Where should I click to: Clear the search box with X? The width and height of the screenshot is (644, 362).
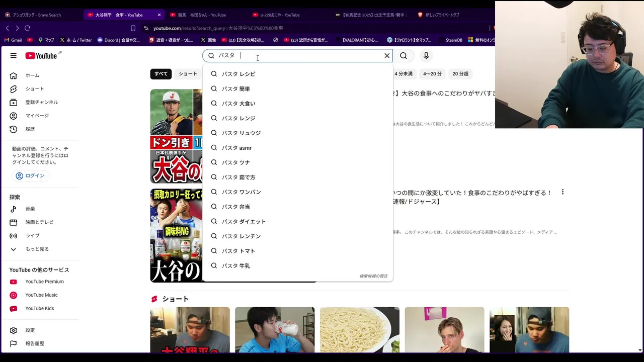(387, 56)
